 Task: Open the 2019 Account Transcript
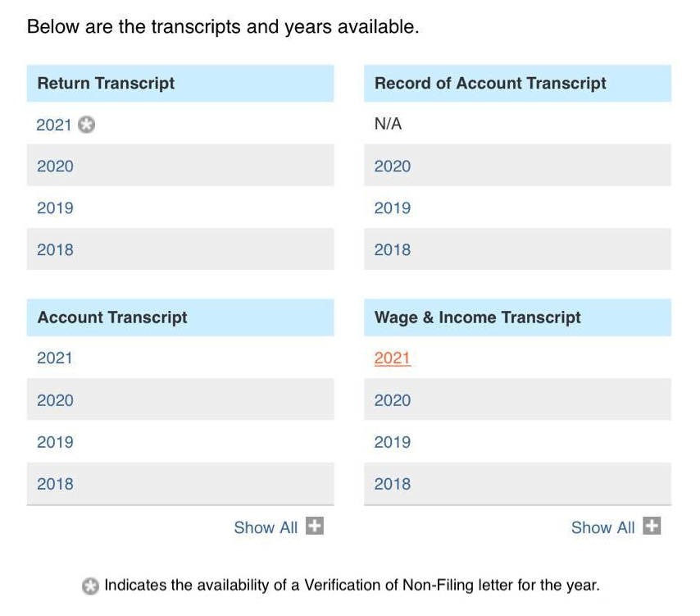click(55, 442)
